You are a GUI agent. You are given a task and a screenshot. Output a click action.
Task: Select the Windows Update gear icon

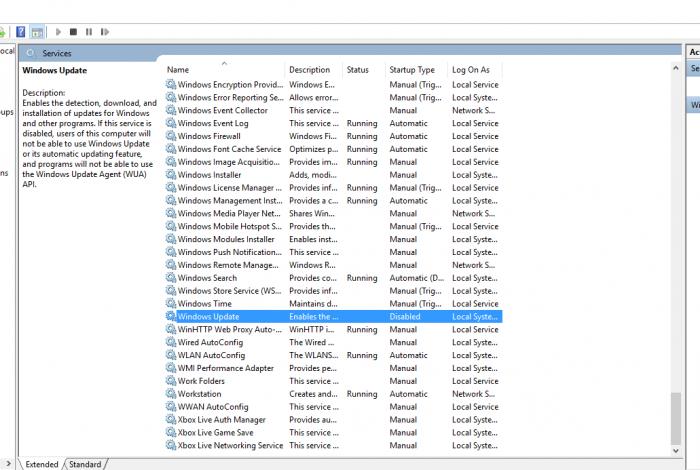(x=171, y=316)
